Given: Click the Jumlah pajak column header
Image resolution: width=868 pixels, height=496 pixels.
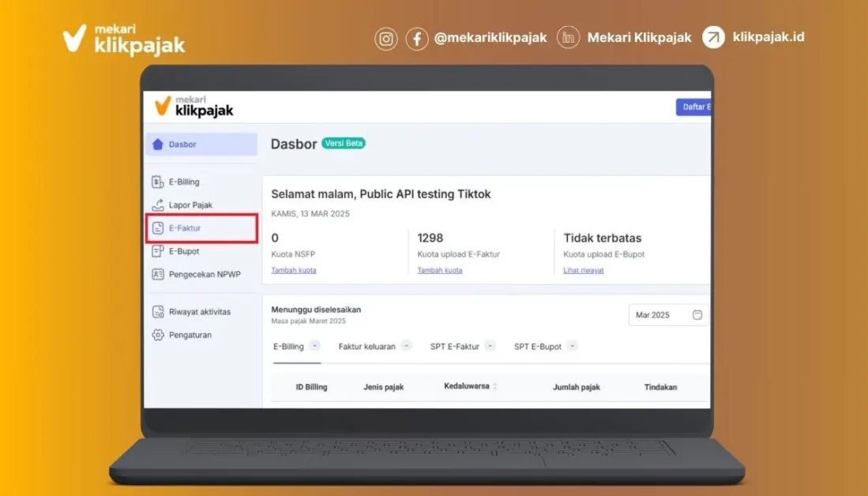Looking at the screenshot, I should [577, 387].
